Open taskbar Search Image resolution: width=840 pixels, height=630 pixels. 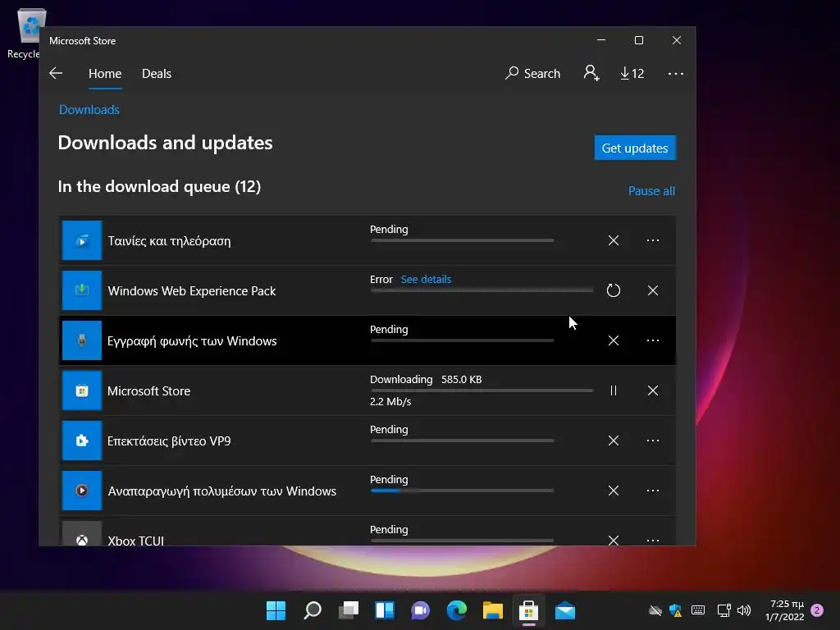coord(313,610)
